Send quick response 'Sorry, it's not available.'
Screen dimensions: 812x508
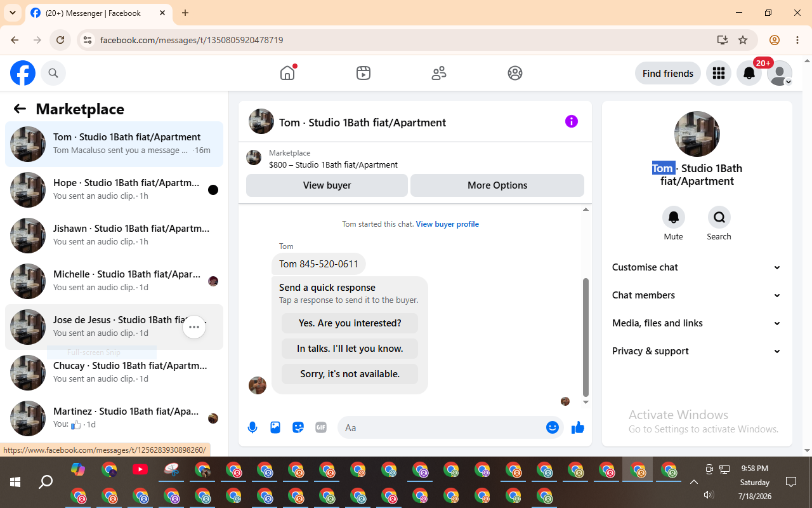pyautogui.click(x=350, y=374)
